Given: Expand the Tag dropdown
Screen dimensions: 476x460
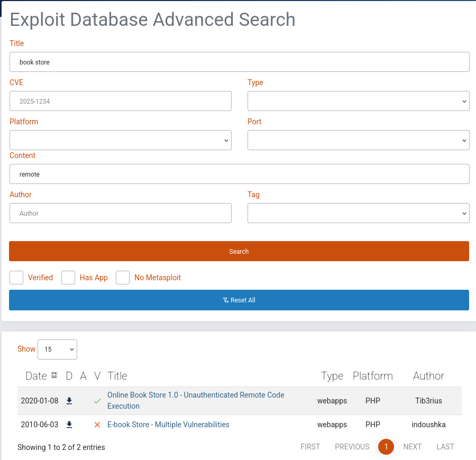Looking at the screenshot, I should click(x=359, y=213).
